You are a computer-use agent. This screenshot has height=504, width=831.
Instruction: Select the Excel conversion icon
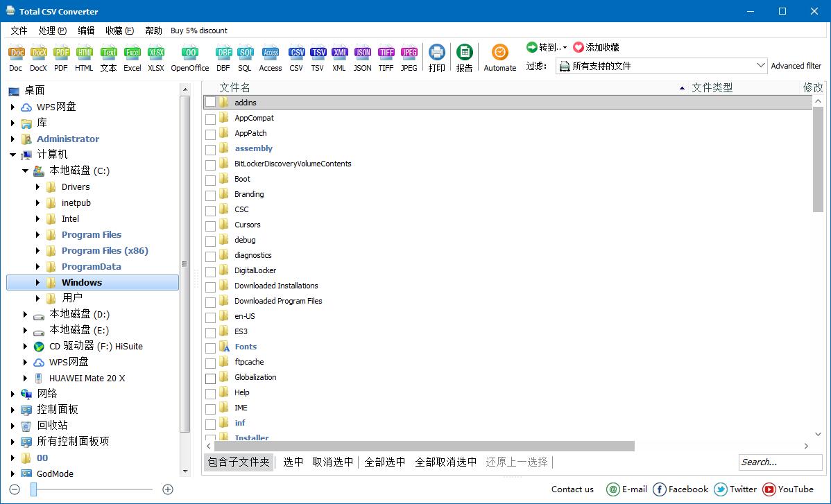click(132, 58)
